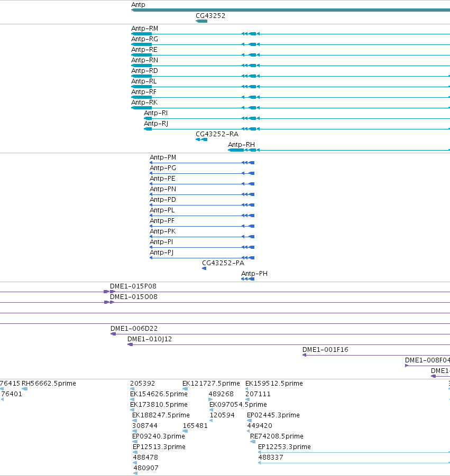Screen dimensions: 450x476
Task: Click EST EP12253.3prime
Action: [x=284, y=447]
